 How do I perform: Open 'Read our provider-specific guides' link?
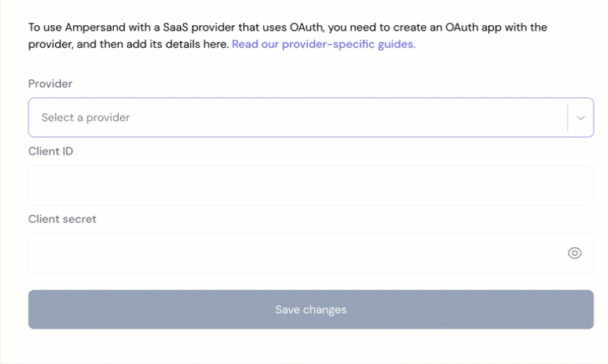coord(323,44)
